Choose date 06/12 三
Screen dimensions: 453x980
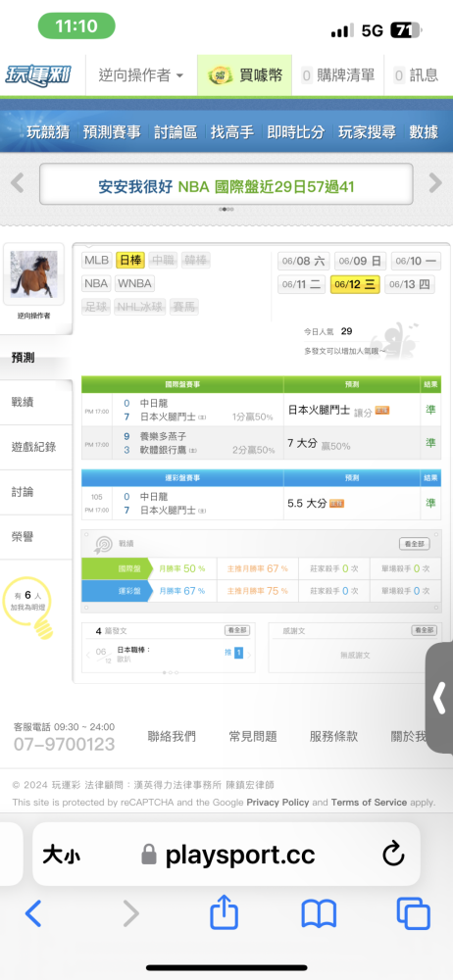[355, 284]
